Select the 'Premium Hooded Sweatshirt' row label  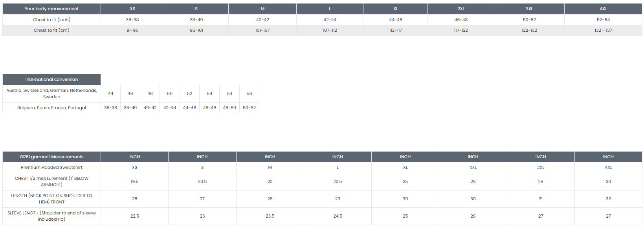pos(51,167)
